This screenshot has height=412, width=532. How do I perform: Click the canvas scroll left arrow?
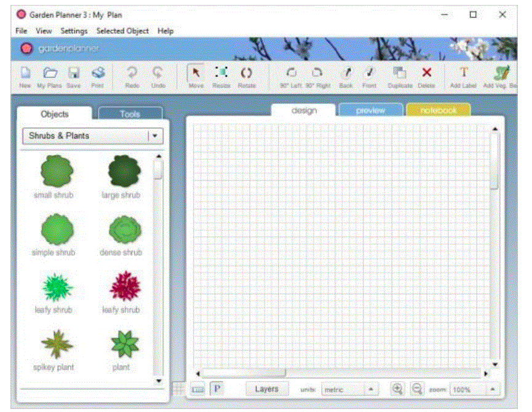click(x=198, y=373)
